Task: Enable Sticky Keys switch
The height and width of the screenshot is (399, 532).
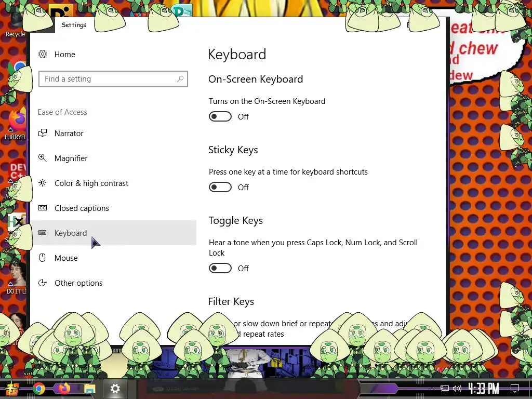Action: point(220,187)
